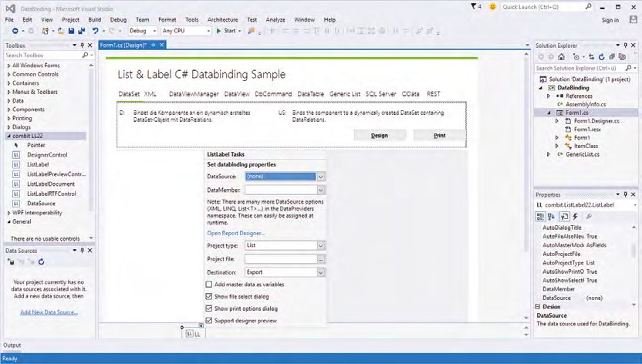This screenshot has width=642, height=364.
Task: Uncheck Show print options dialog
Action: tap(209, 308)
